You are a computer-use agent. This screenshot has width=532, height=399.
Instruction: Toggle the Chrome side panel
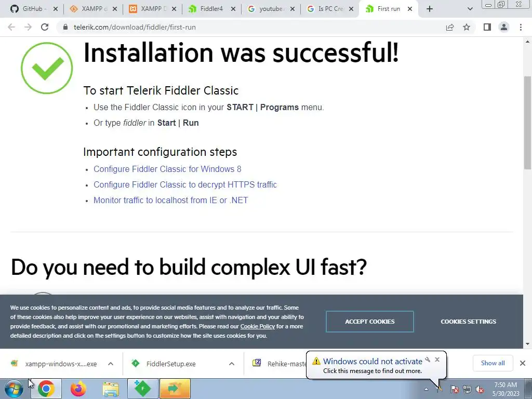point(487,27)
